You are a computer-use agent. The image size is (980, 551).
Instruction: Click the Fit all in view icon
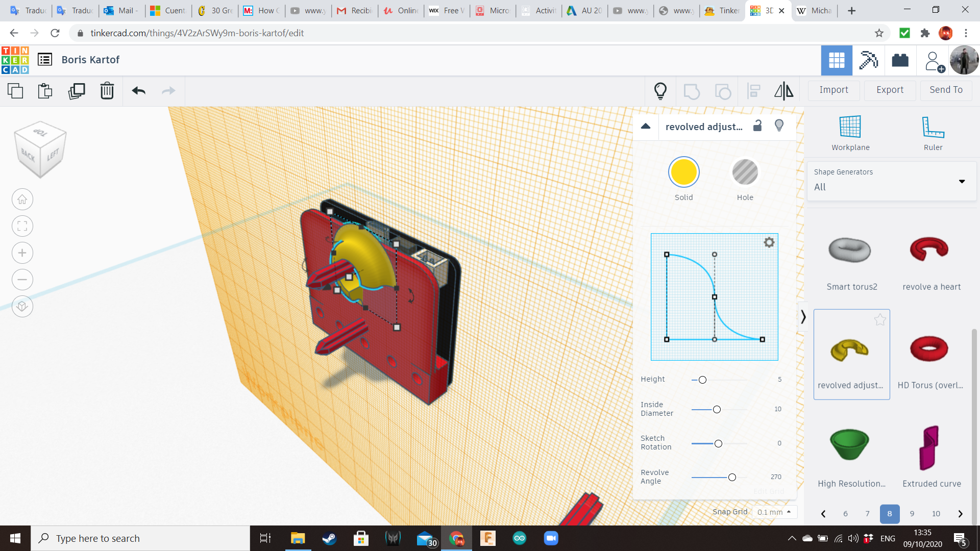(x=22, y=226)
